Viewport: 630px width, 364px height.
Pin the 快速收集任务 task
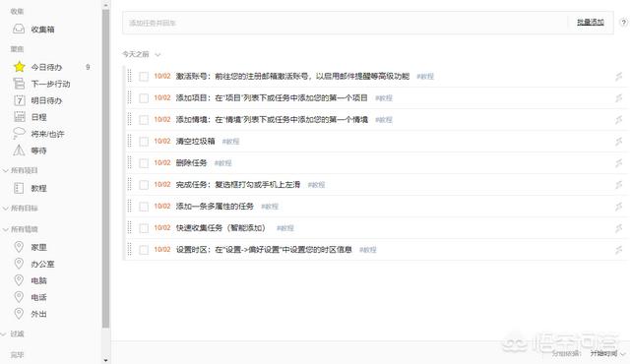pyautogui.click(x=619, y=228)
